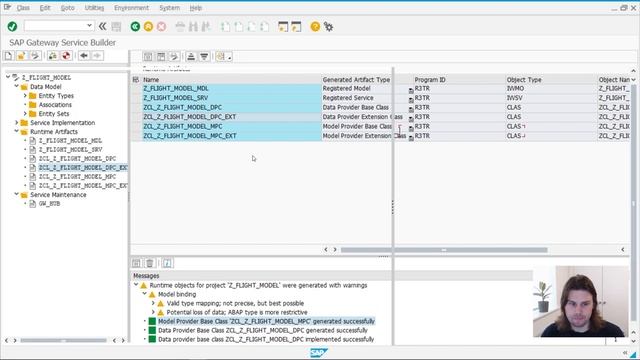640x360 pixels.
Task: Click the Sort Descending icon
Action: 204,57
